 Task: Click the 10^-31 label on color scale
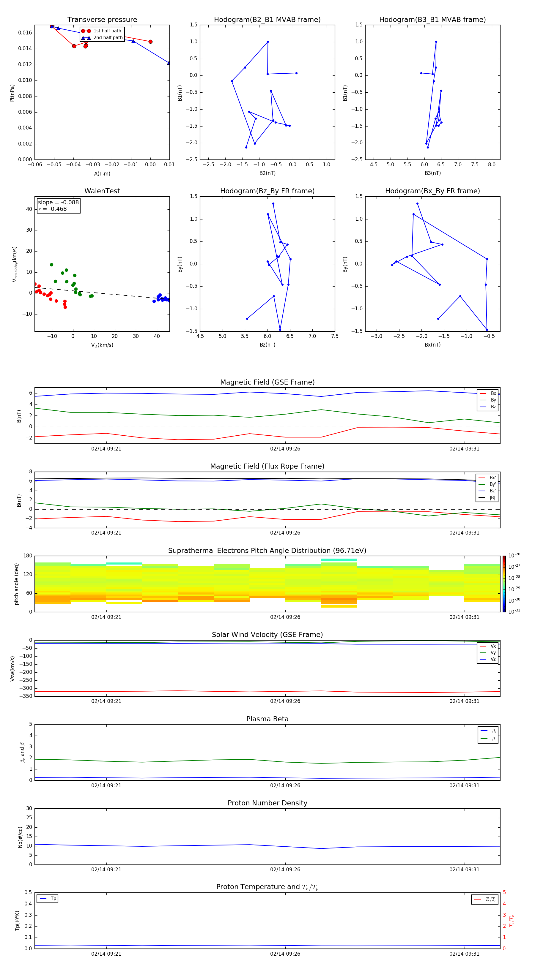514,611
